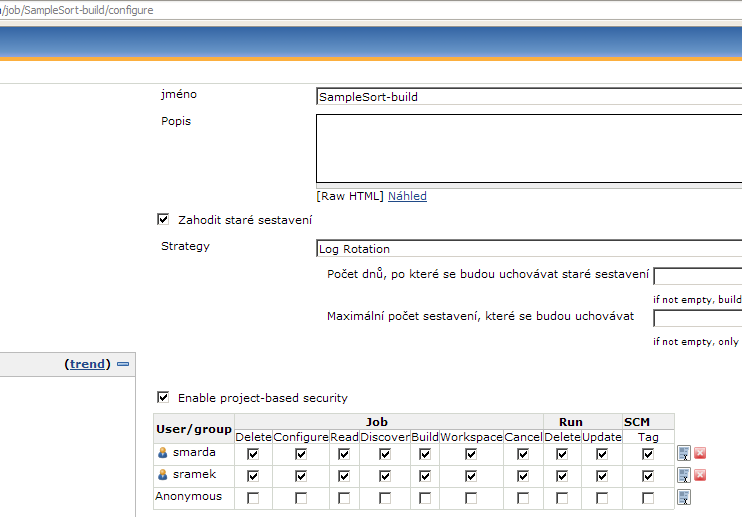The image size is (742, 517).
Task: Click the user icon beside sramek
Action: click(x=162, y=475)
